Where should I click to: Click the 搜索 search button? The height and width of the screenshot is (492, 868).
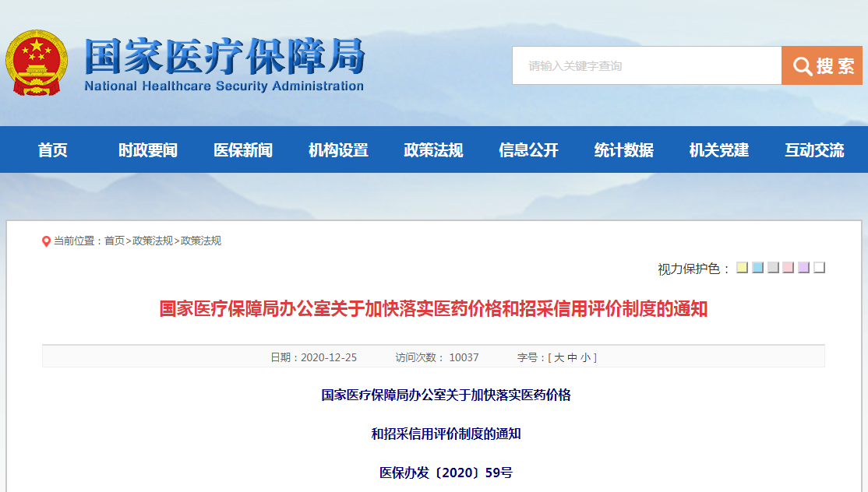[x=821, y=66]
